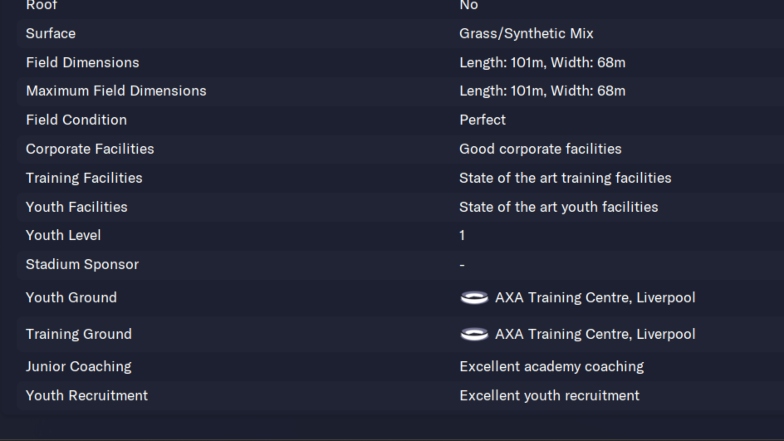Open AXA Training Centre link in Youth Ground row
Image resolution: width=784 pixels, height=441 pixels.
pos(595,298)
